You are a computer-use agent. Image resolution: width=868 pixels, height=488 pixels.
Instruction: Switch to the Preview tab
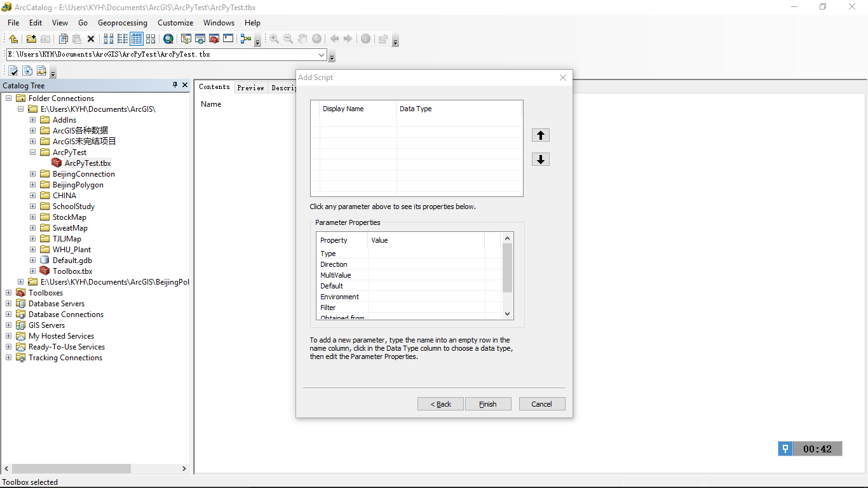click(x=250, y=88)
